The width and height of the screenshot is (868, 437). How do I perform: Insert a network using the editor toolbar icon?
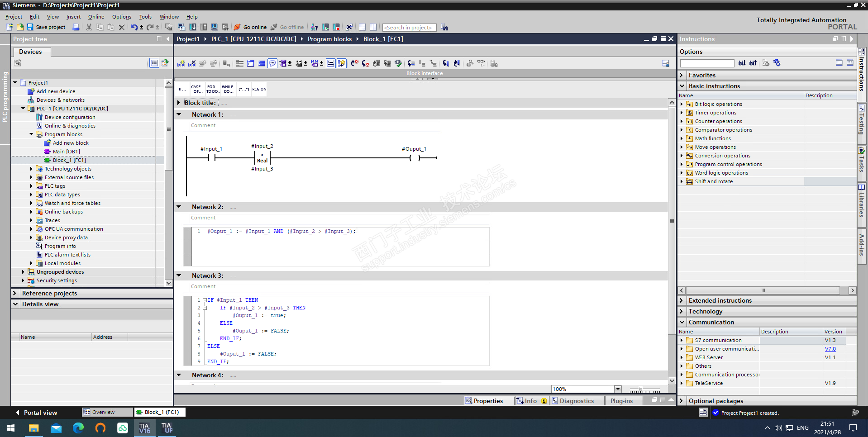(181, 63)
